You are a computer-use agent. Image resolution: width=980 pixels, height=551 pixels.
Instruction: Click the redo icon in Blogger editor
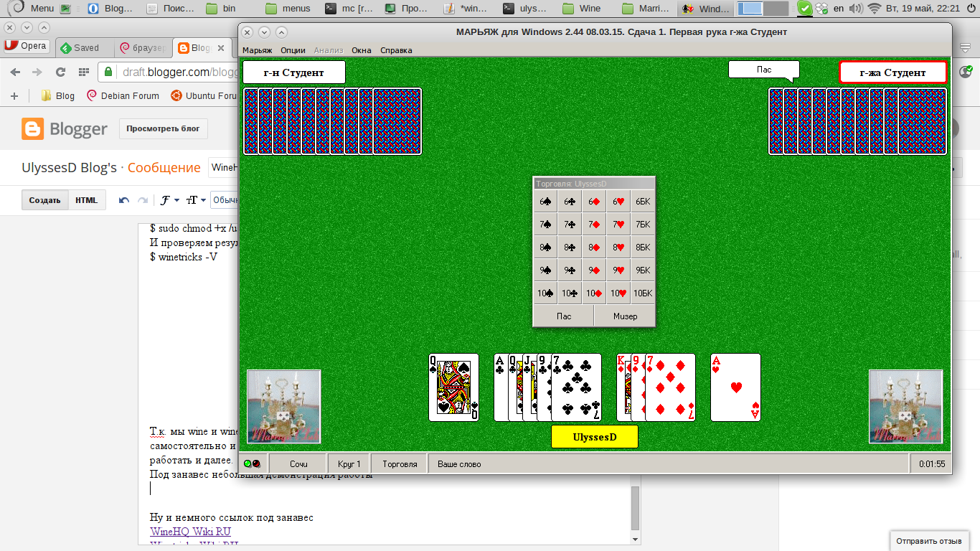click(143, 200)
